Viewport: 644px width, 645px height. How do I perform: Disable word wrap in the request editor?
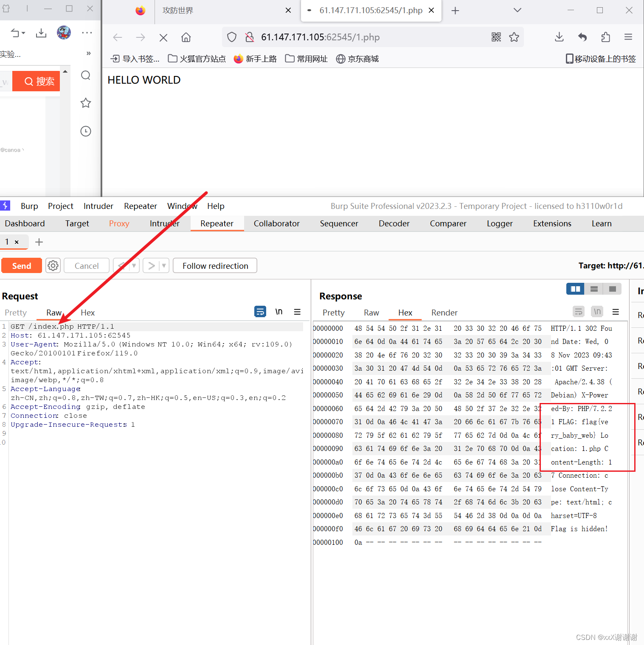(260, 311)
